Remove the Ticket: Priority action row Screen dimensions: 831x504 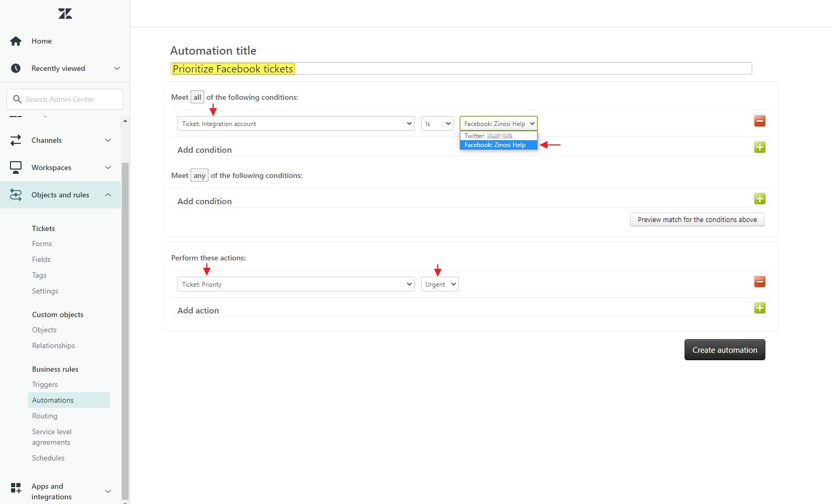point(760,282)
